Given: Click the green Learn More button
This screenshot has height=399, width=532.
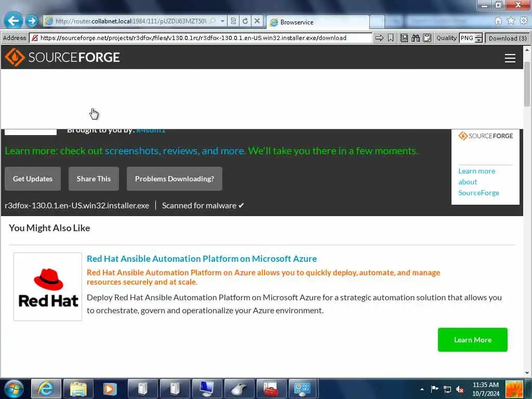Looking at the screenshot, I should click(x=473, y=340).
